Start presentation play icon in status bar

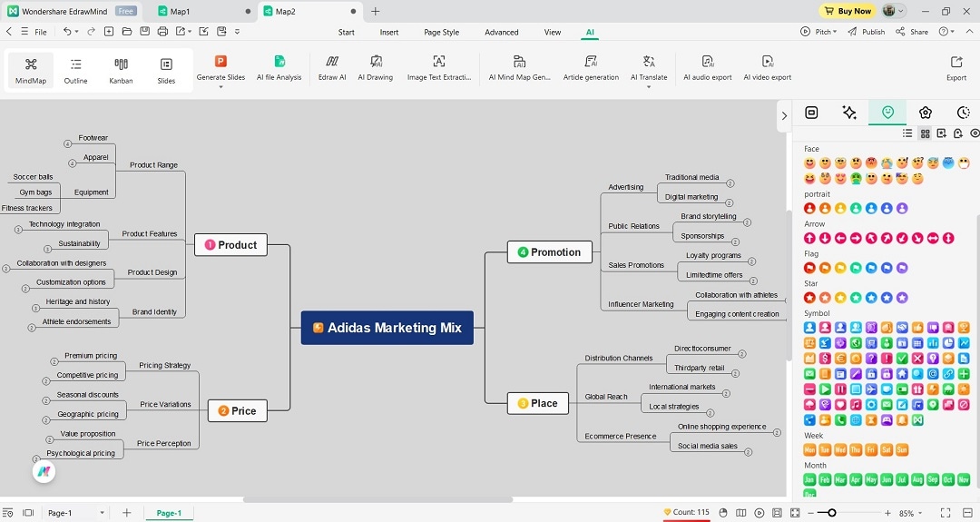tap(759, 513)
